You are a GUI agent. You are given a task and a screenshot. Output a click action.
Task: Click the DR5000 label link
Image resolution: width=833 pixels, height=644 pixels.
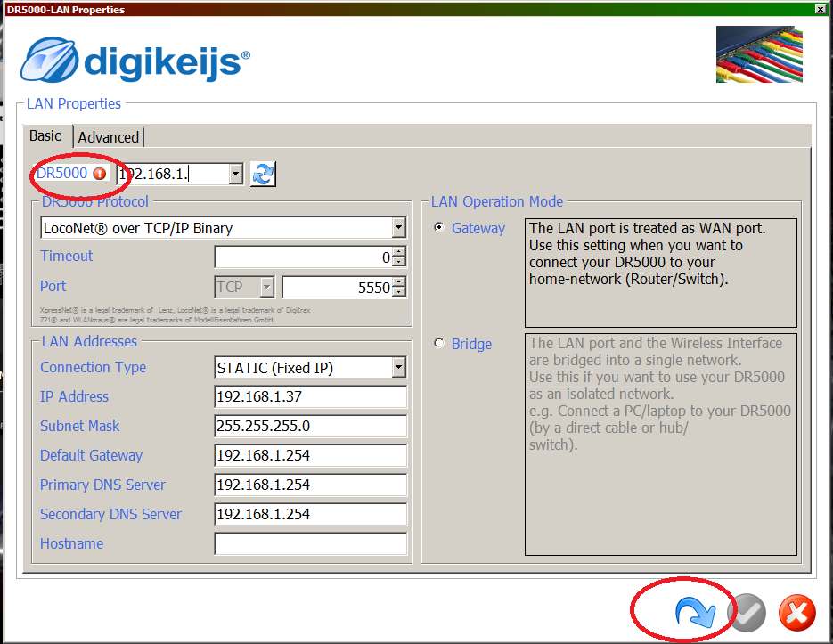(61, 173)
